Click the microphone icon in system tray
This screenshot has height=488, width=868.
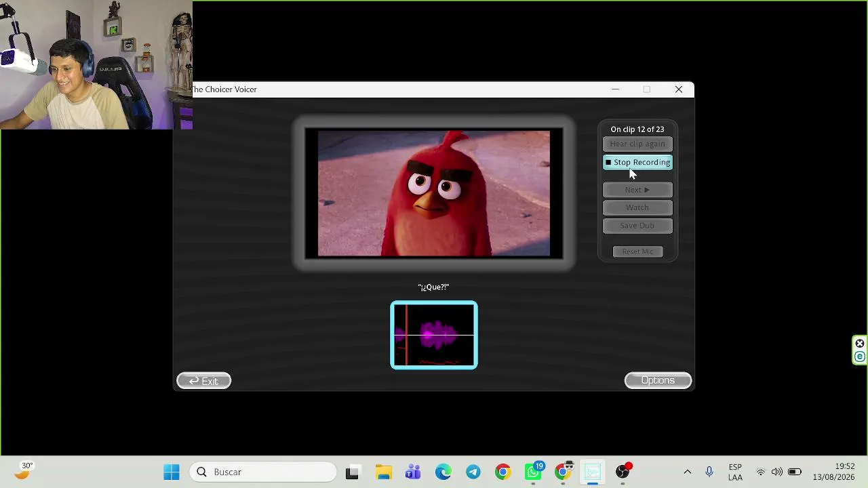(x=709, y=472)
